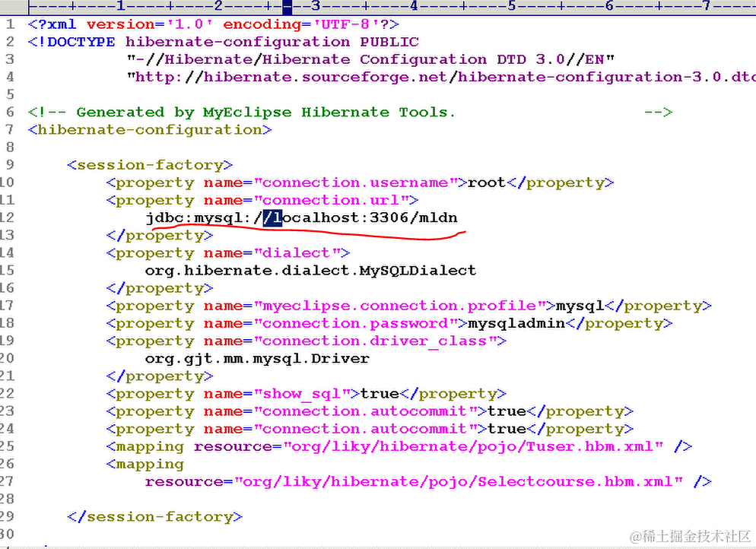Viewport: 756px width, 549px height.
Task: Click the Selectcourse.hbm.xml resource path
Action: pyautogui.click(x=458, y=481)
